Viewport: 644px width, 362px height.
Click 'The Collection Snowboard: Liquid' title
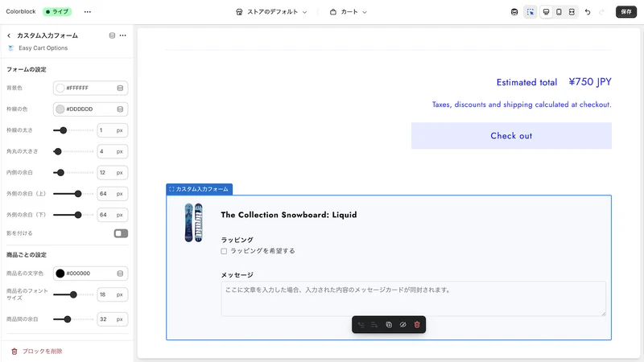[289, 215]
